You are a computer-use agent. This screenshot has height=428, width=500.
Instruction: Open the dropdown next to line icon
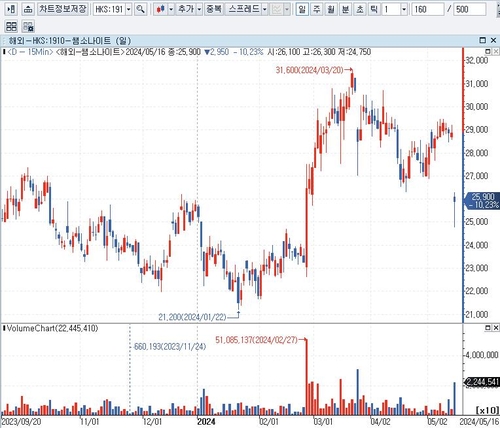coord(287,9)
